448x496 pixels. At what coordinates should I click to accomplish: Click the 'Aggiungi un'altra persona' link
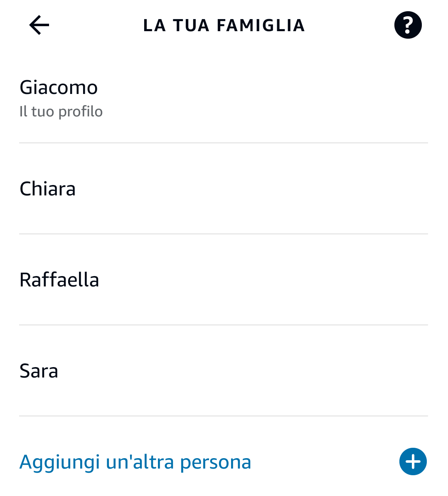tap(135, 462)
